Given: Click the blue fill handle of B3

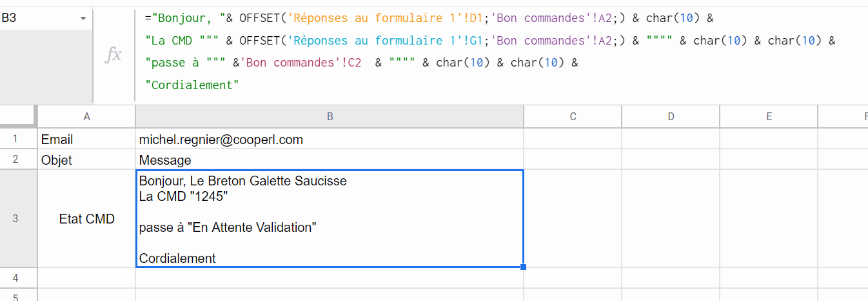Looking at the screenshot, I should (523, 267).
